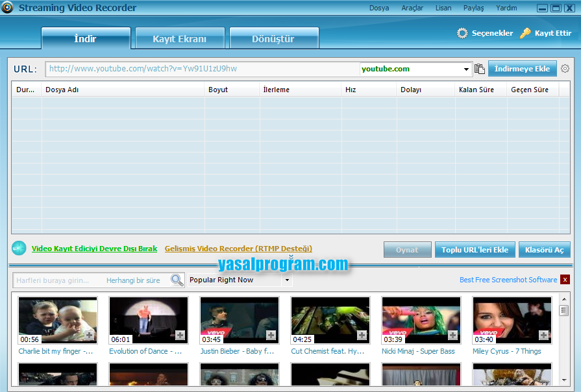Add Charlie bit my finger video via plus icon
Viewport: 581px width, 392px height.
coord(89,335)
